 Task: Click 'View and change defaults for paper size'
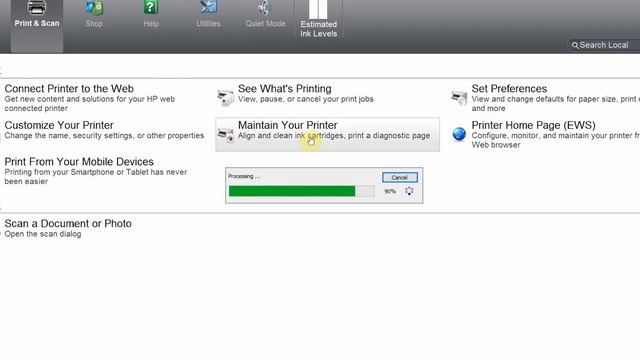pyautogui.click(x=556, y=104)
